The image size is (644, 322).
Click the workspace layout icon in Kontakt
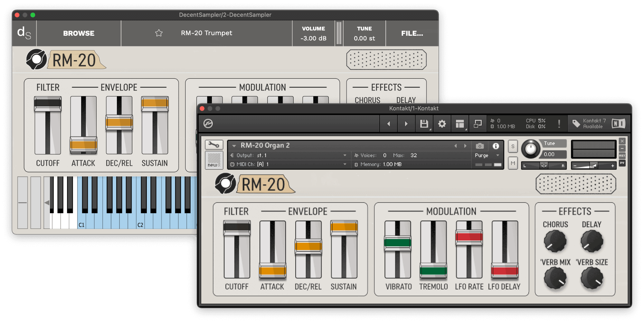[460, 124]
